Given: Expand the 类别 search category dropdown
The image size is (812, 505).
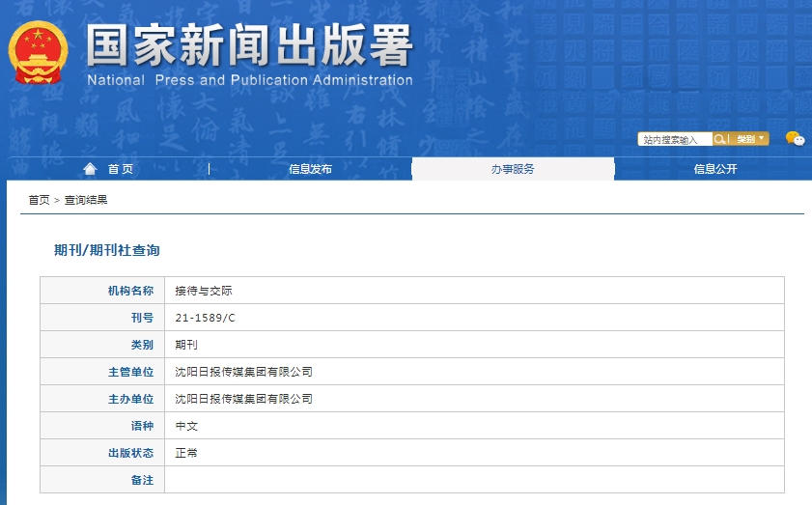Looking at the screenshot, I should pos(749,139).
